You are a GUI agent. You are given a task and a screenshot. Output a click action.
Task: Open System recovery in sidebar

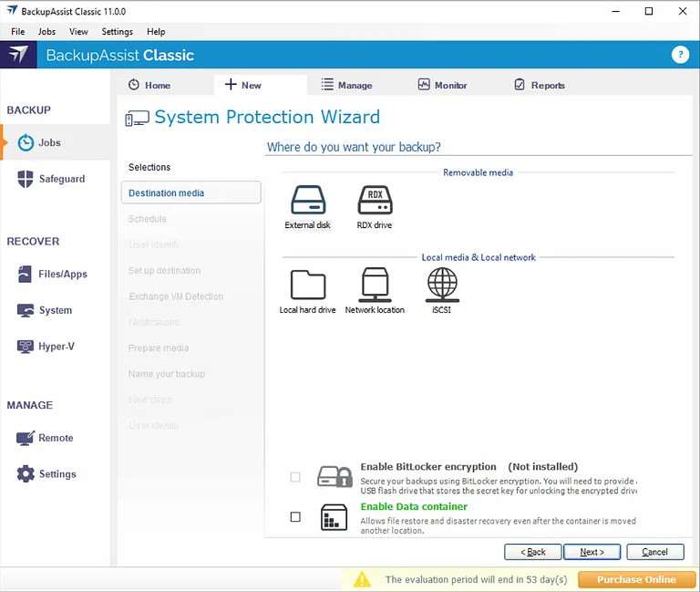pos(44,310)
